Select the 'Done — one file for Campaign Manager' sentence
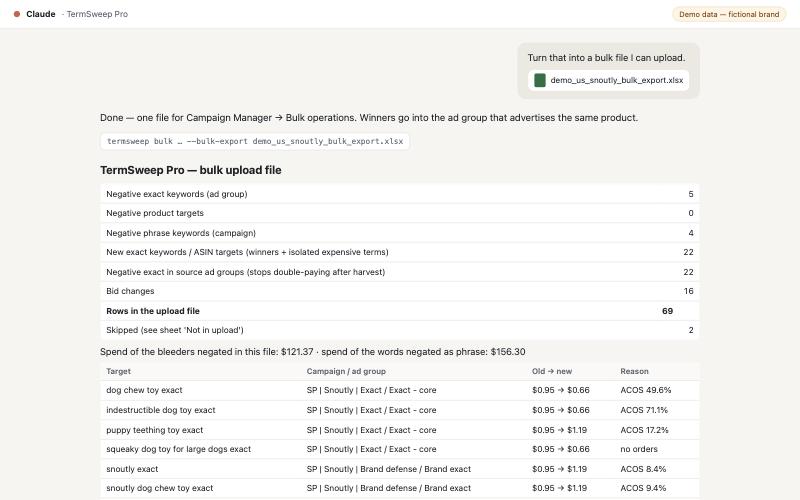Screen dimensions: 800x500 click(369, 118)
